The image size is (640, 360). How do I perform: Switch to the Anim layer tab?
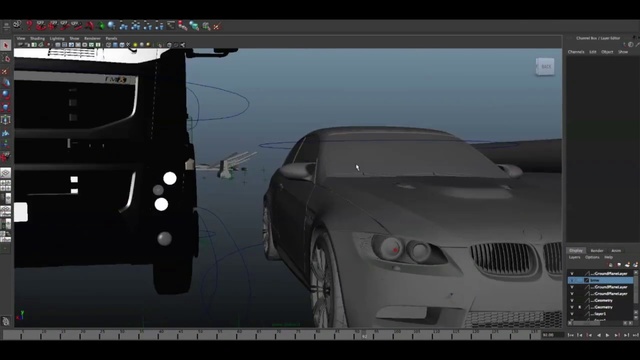point(616,250)
